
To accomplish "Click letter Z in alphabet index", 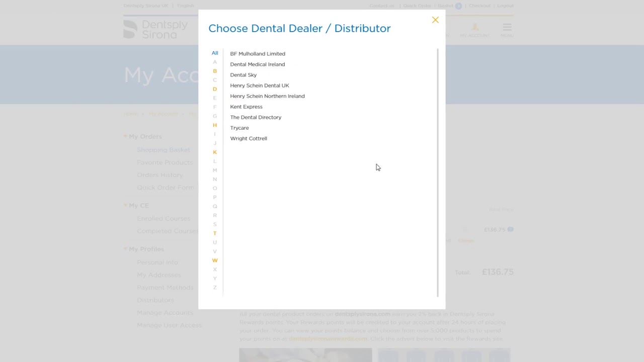I will [x=215, y=288].
